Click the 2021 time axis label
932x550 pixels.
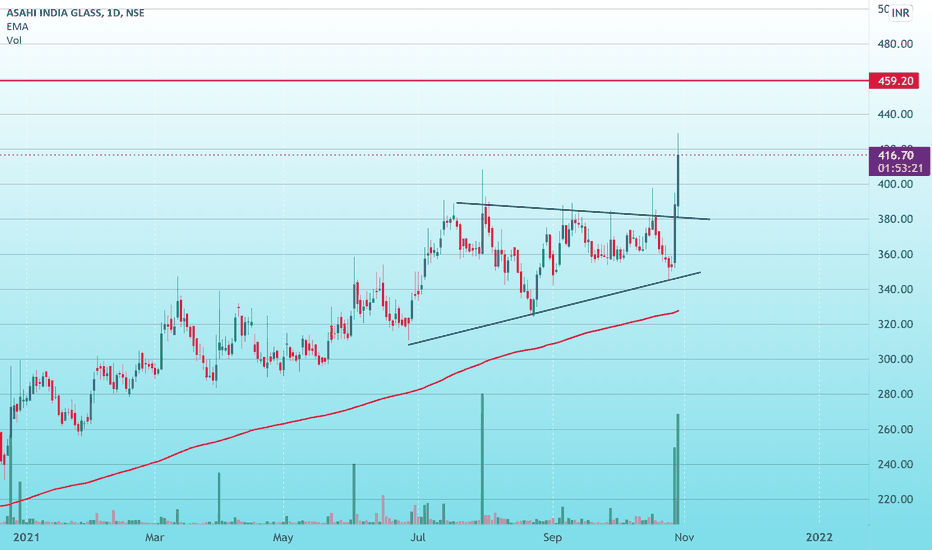(x=26, y=538)
